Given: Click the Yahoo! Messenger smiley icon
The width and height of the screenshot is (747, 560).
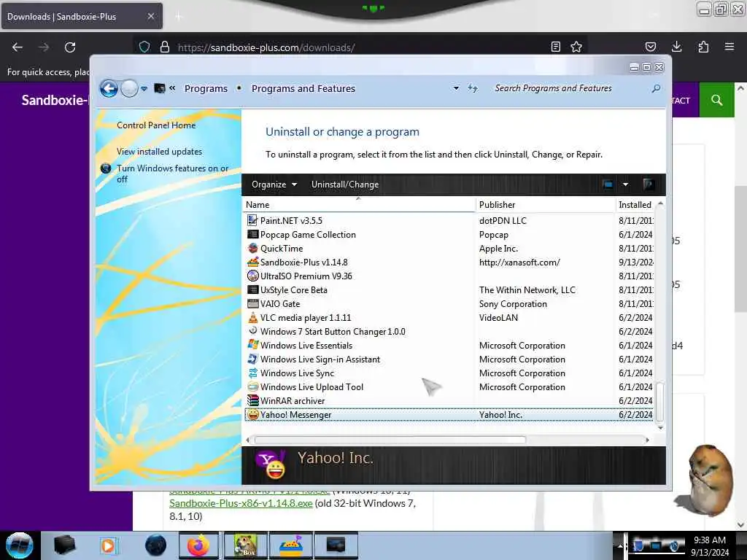Looking at the screenshot, I should [x=252, y=414].
